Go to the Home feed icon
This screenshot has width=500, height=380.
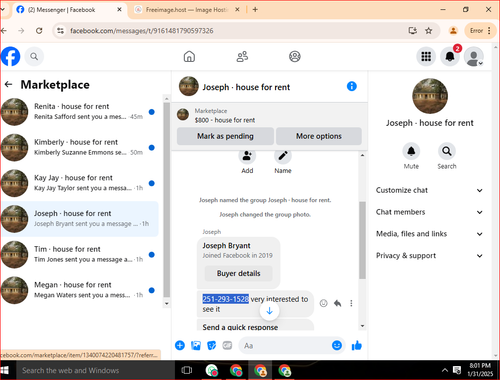pos(189,56)
